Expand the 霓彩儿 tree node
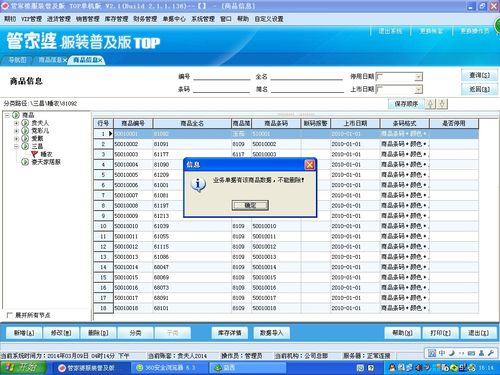The image size is (500, 375). [16, 131]
